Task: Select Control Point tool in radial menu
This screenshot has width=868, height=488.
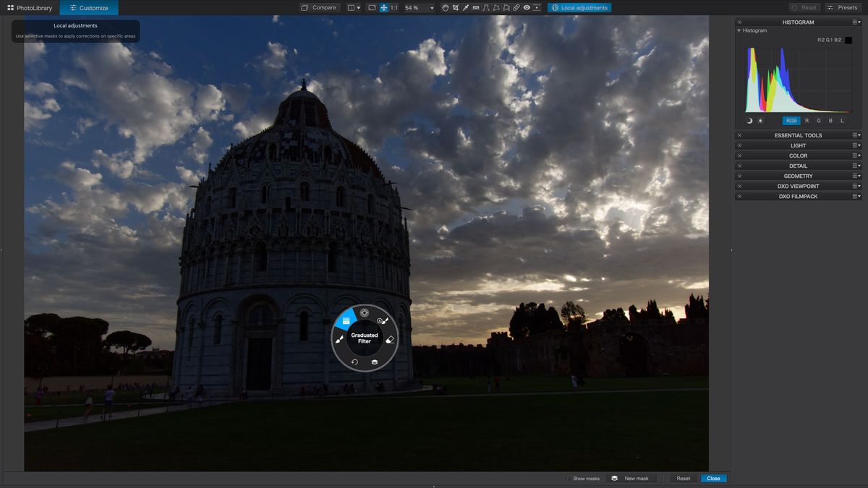Action: (x=365, y=313)
